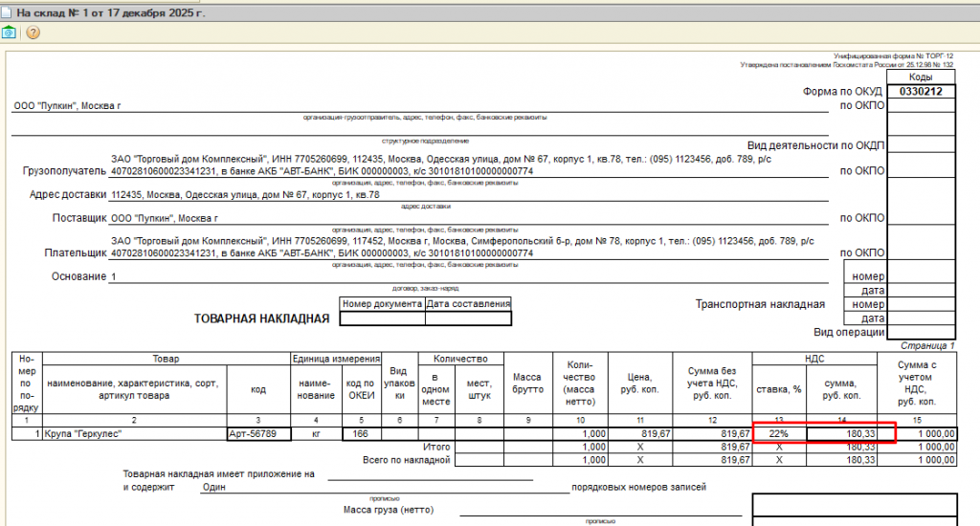The image size is (980, 526).
Task: Click the send by email envelope icon
Action: point(9,33)
